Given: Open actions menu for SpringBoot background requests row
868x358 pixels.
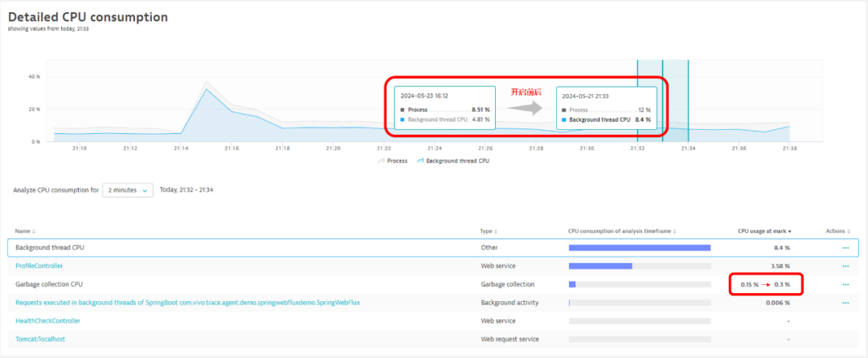Looking at the screenshot, I should pos(845,303).
